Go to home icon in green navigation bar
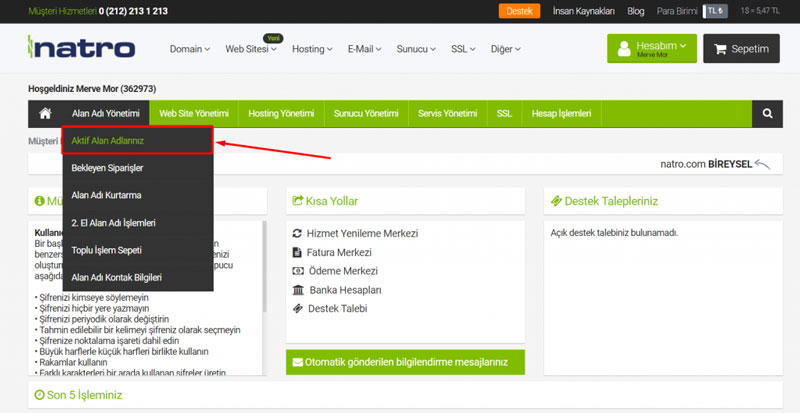Viewport: 800px width, 413px height. [x=45, y=113]
